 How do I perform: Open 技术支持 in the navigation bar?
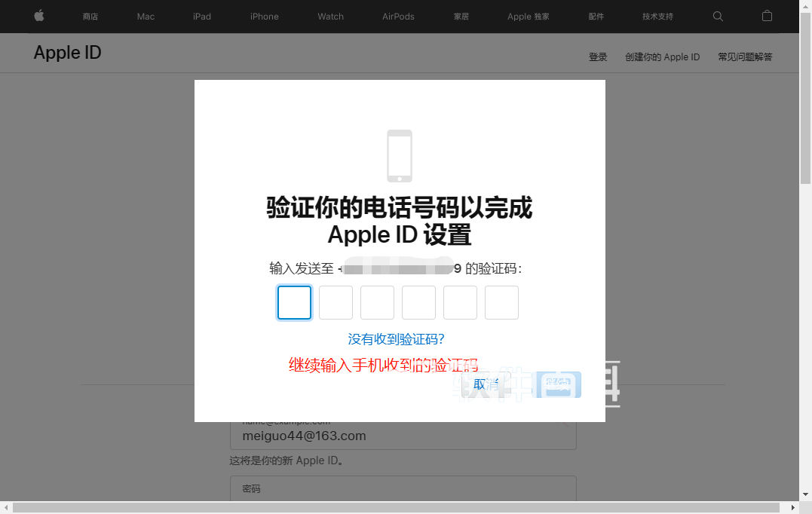pos(657,17)
